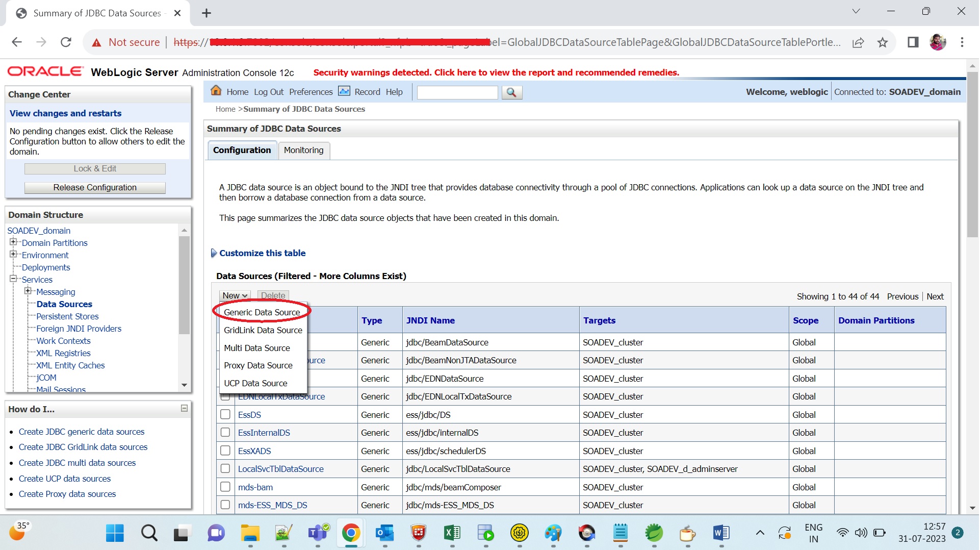Open the New dropdown button
980x550 pixels.
[x=235, y=296]
